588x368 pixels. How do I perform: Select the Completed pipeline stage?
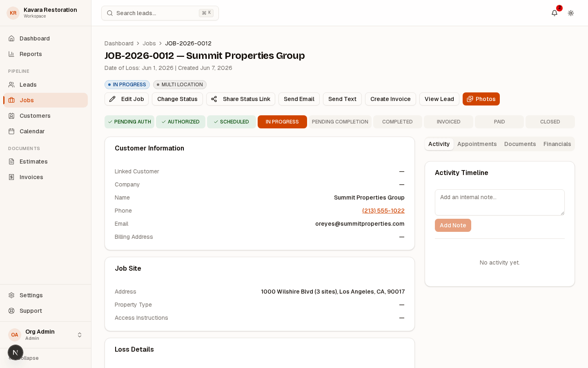(x=398, y=122)
